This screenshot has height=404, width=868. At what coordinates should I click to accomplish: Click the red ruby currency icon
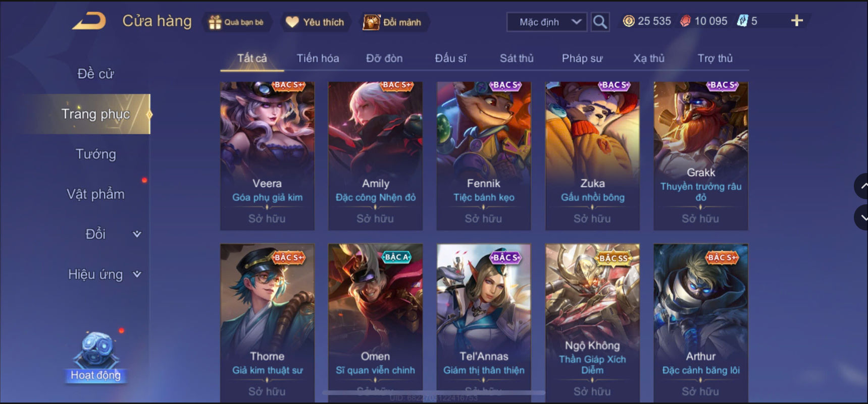pyautogui.click(x=685, y=21)
